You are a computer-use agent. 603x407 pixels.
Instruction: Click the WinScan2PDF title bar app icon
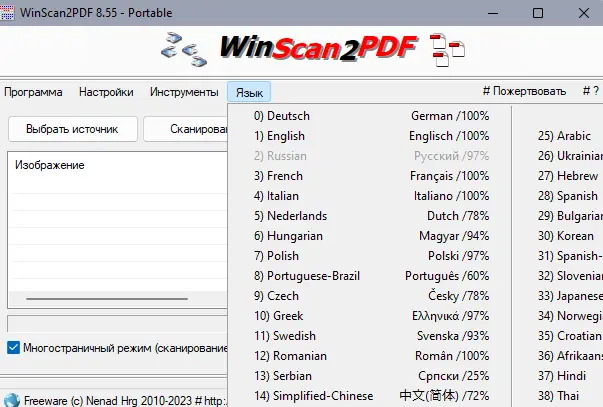(x=7, y=13)
